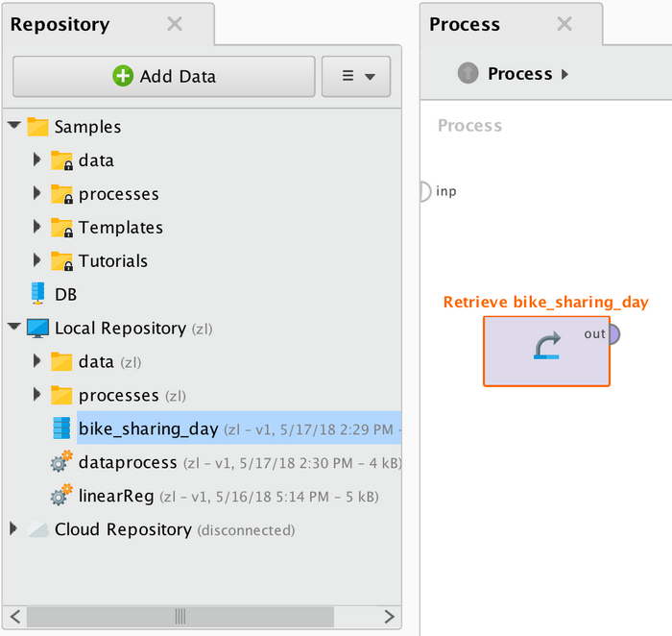Image resolution: width=672 pixels, height=636 pixels.
Task: Click the Retrieve bike_sharing_day operator box
Action: click(x=546, y=351)
